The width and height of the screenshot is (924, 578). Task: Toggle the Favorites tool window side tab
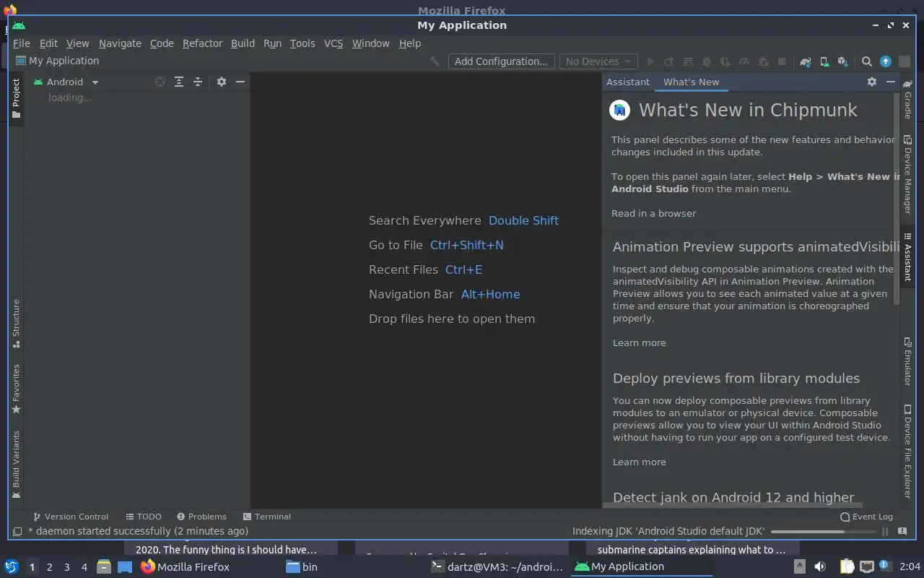16,389
